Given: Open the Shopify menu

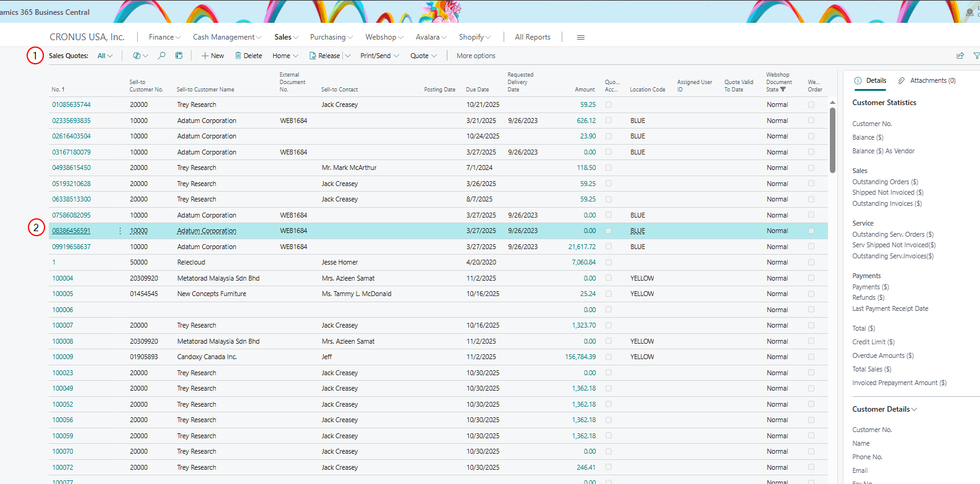Looking at the screenshot, I should point(475,37).
